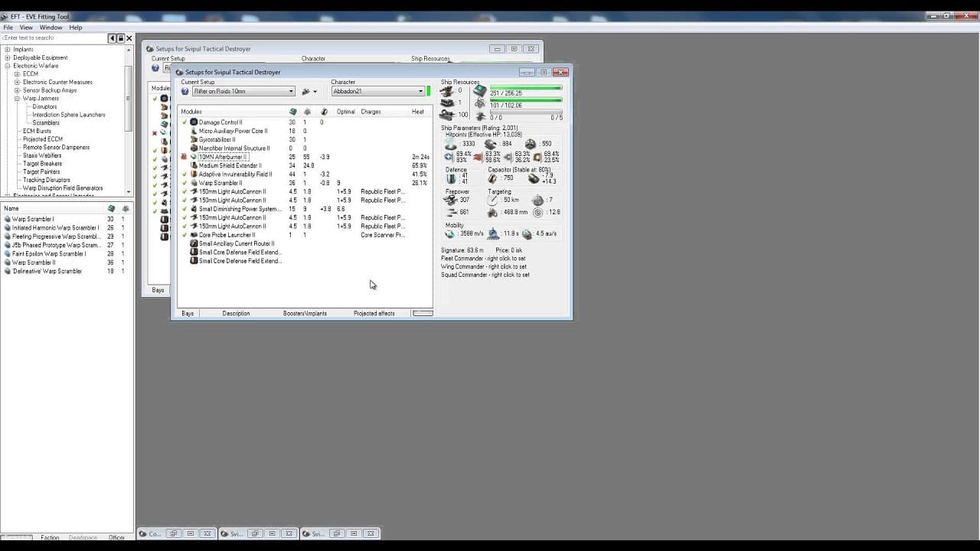Click the structure hitpoints icon
Viewport: 980px width, 551px height.
[531, 144]
